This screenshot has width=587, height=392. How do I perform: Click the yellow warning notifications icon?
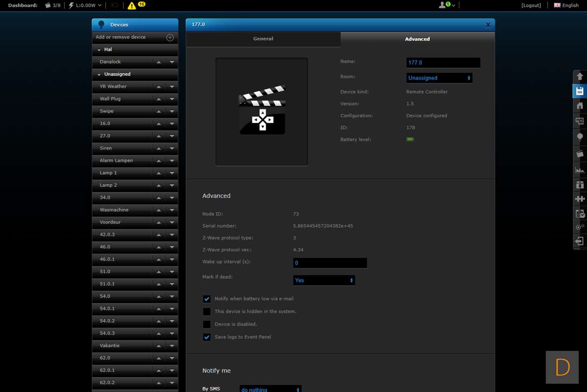[131, 6]
